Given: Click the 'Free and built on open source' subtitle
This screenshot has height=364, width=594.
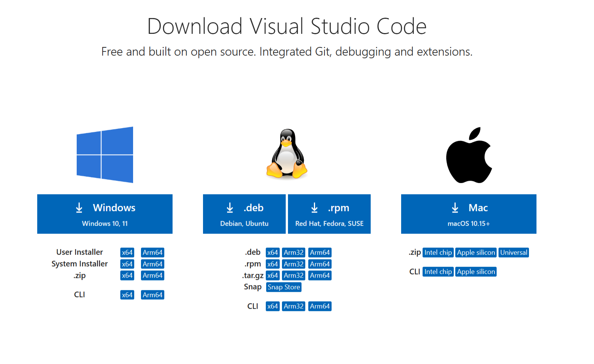Looking at the screenshot, I should [287, 51].
